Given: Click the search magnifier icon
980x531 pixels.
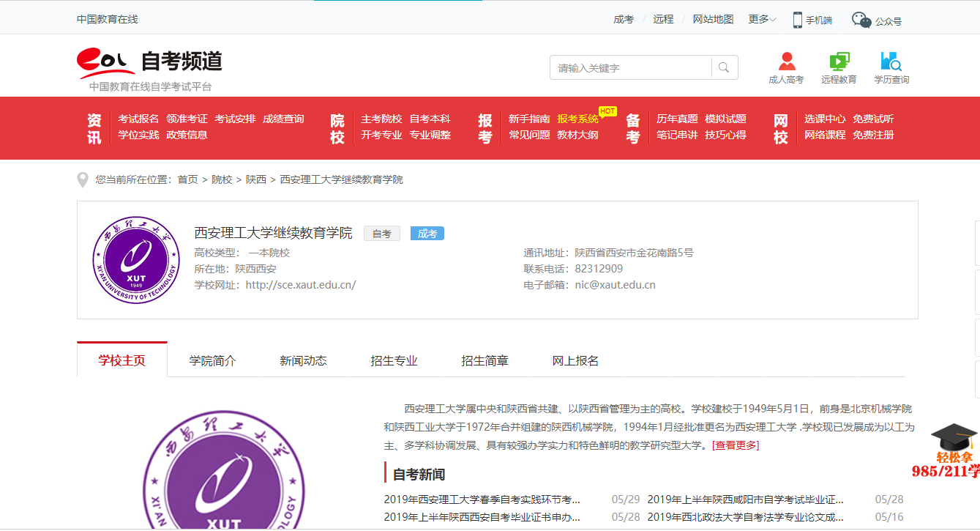Looking at the screenshot, I should (x=724, y=67).
